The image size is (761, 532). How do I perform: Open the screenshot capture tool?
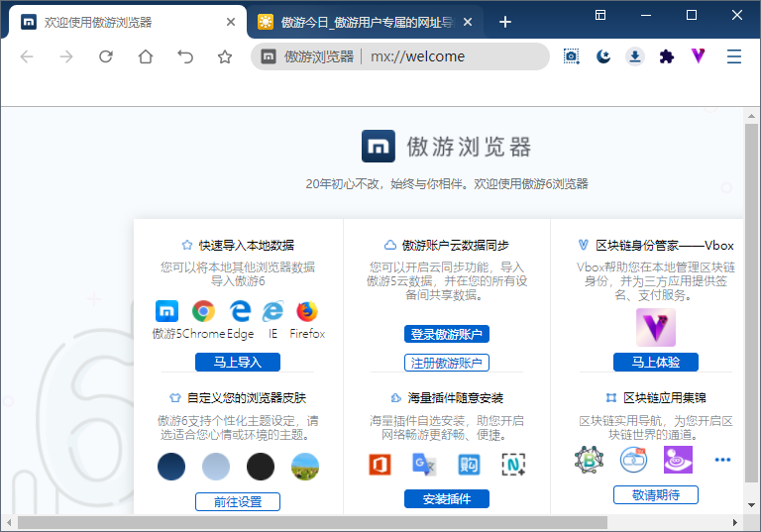tap(571, 56)
